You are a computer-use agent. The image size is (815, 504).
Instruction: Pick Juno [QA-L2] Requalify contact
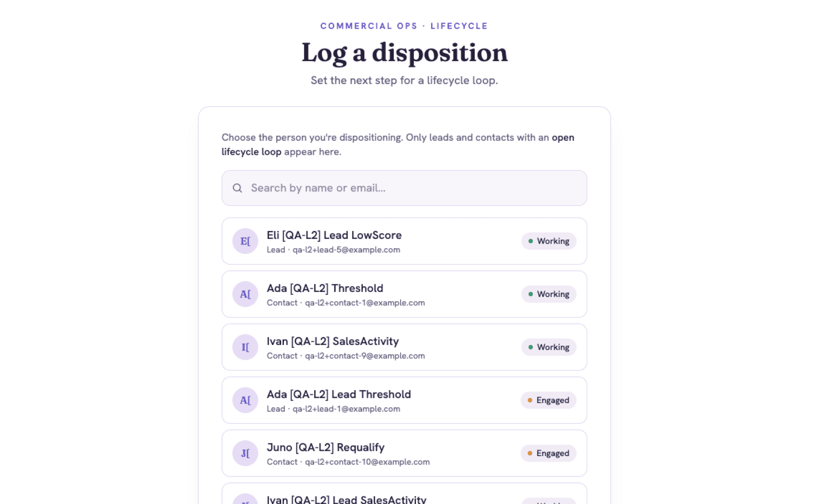pos(404,453)
